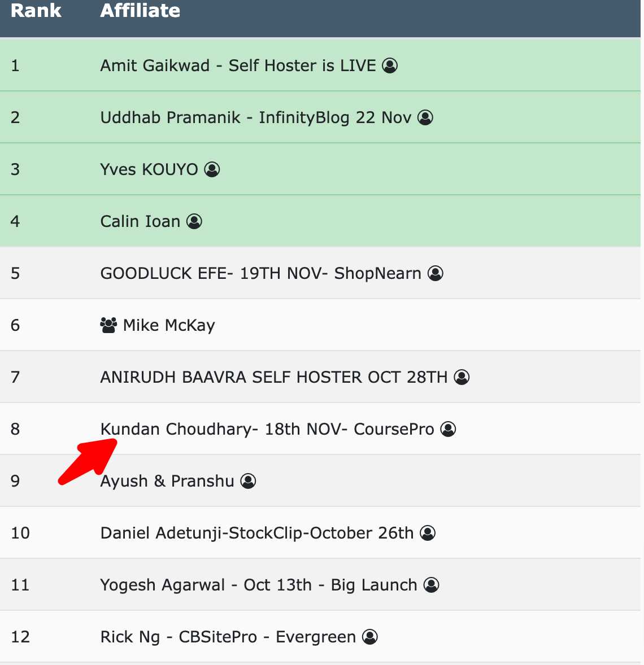
Task: Select user icon next to Rick Ng Evergreen
Action: click(370, 637)
